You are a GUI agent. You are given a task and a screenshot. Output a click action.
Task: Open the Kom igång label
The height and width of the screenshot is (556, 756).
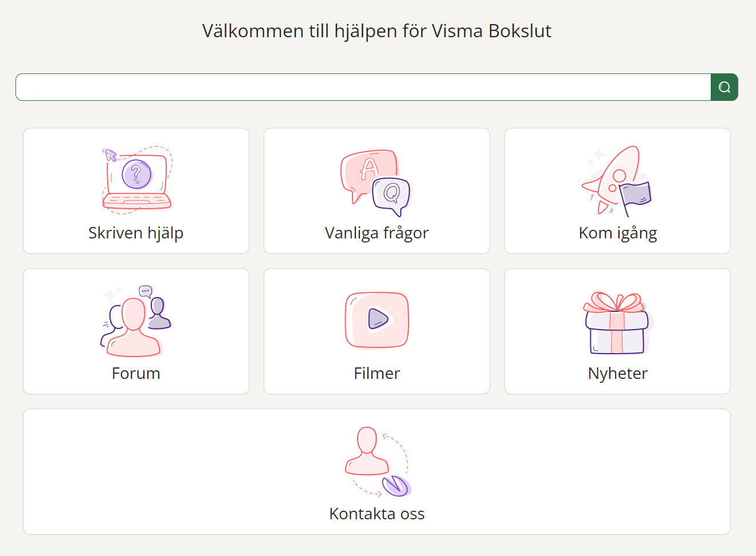click(618, 233)
